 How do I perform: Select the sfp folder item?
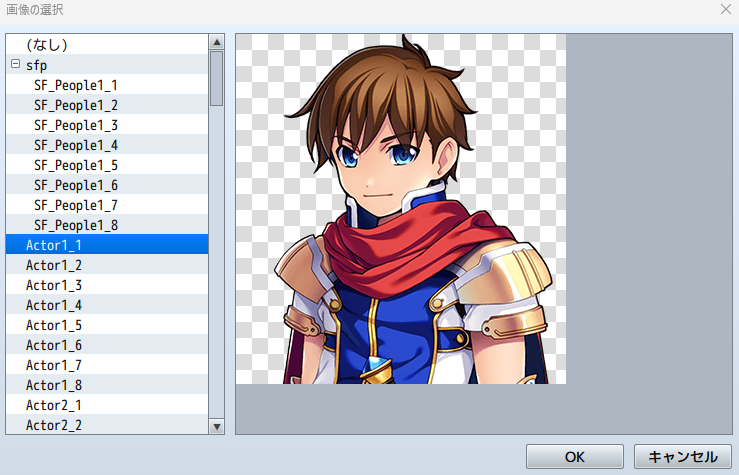coord(37,65)
